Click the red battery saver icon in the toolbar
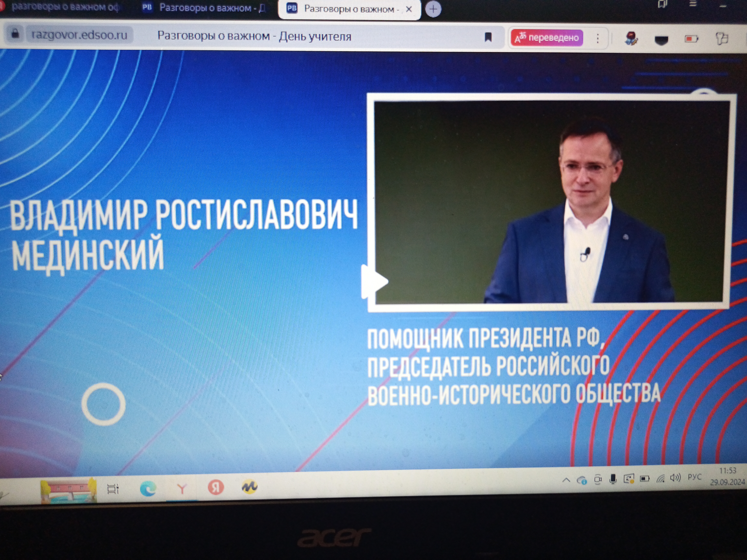Viewport: 747px width, 560px height. pos(691,39)
